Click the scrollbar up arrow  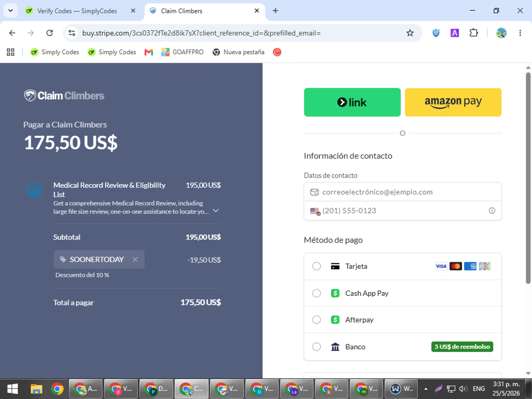528,67
